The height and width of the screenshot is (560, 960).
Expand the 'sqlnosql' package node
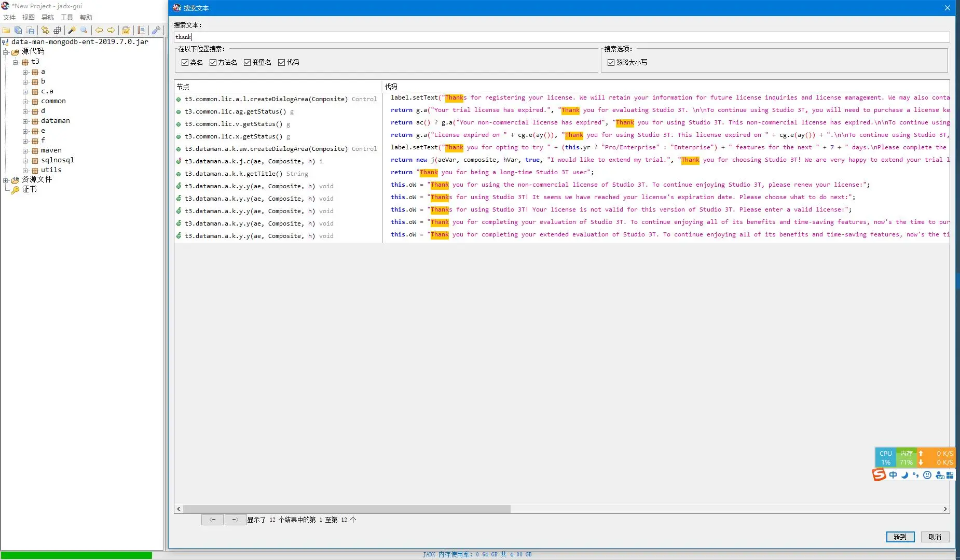pyautogui.click(x=25, y=161)
